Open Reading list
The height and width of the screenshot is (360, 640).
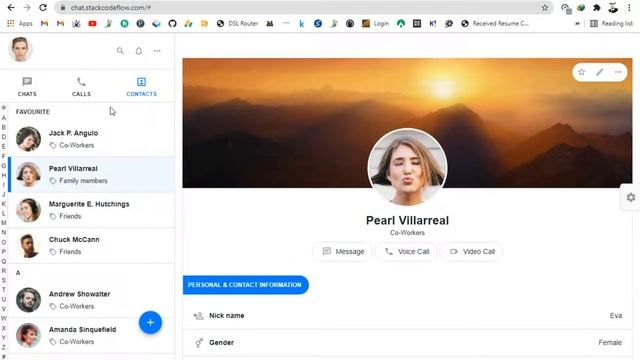[x=611, y=24]
